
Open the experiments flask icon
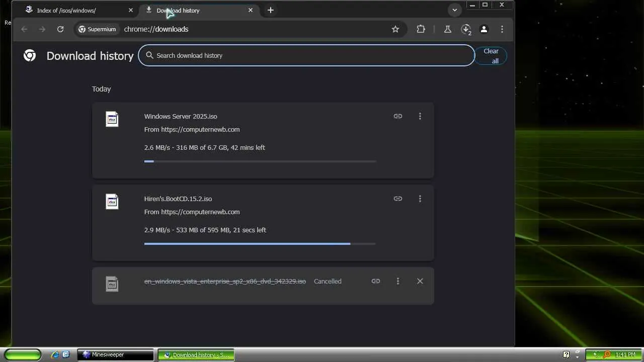pyautogui.click(x=447, y=29)
